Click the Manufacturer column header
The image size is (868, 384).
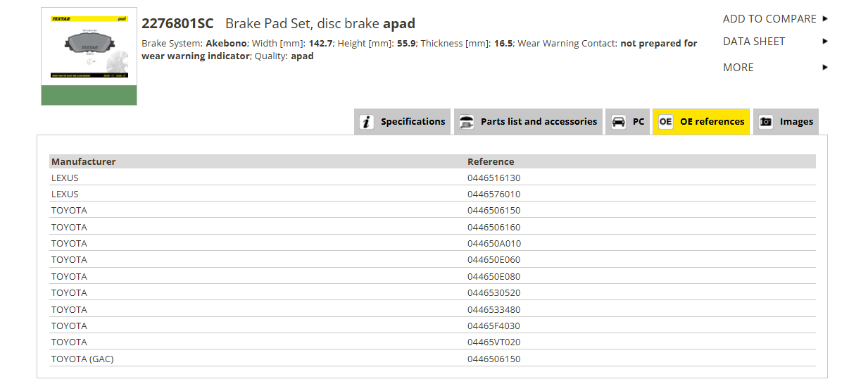point(83,161)
